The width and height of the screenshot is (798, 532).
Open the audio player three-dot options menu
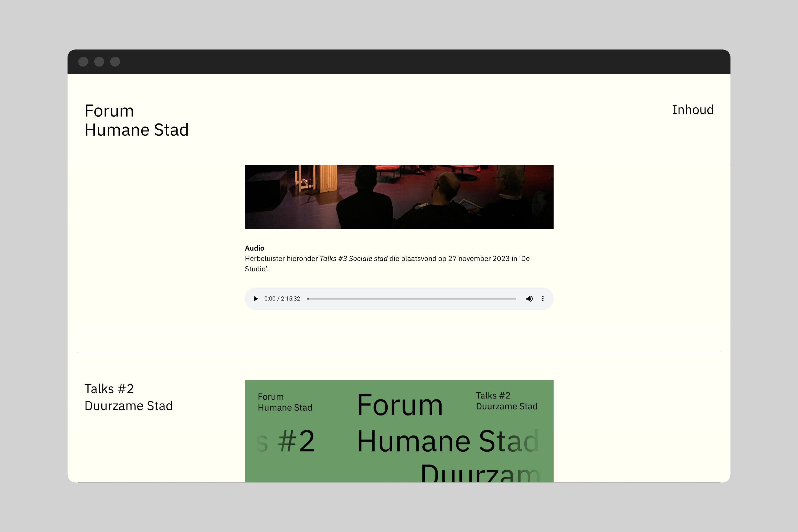coord(543,298)
